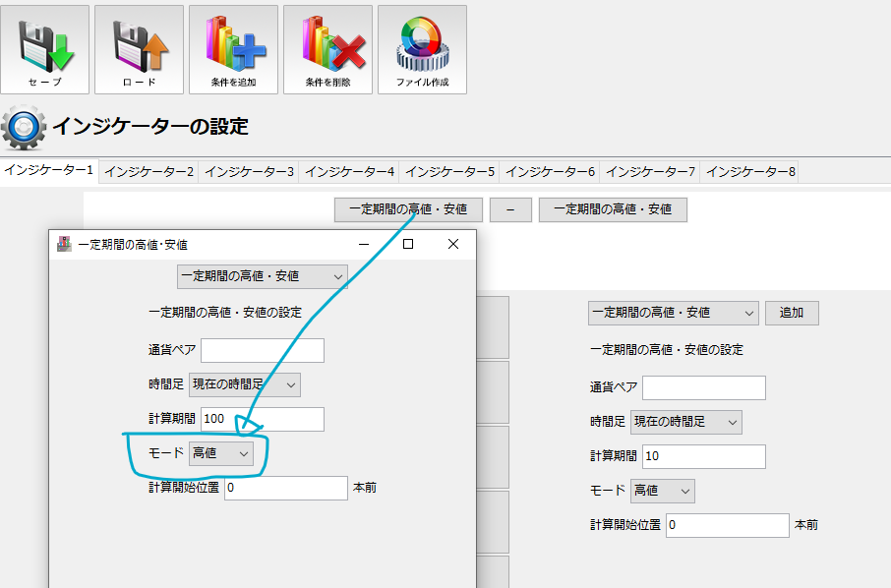
Task: Open the モード dropdown in the dialog
Action: (x=221, y=453)
